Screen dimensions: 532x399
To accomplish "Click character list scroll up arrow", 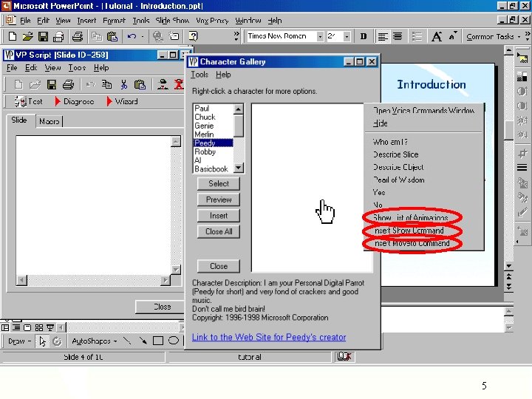I will pos(239,109).
